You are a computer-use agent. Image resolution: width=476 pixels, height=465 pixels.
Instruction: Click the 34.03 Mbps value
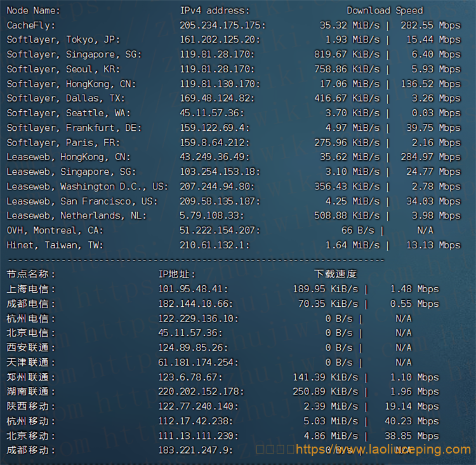click(433, 201)
